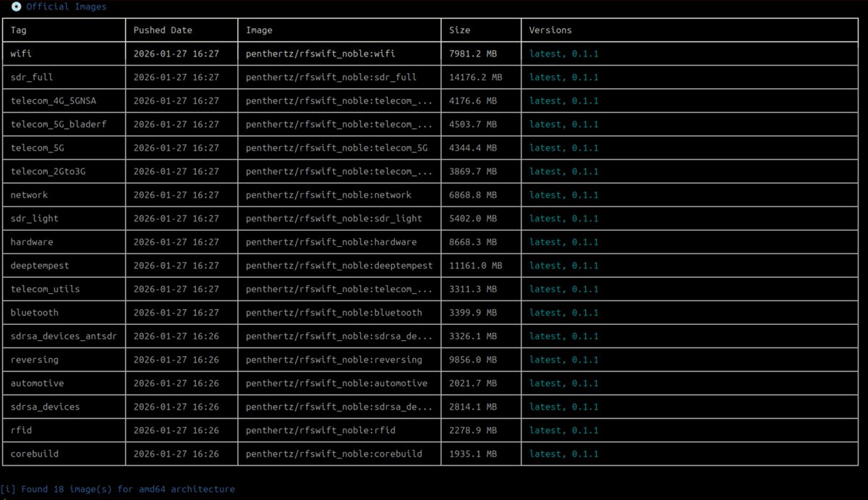Click the size value "6868.8 MB"
Screen dimensions: 868x500
pyautogui.click(x=472, y=195)
